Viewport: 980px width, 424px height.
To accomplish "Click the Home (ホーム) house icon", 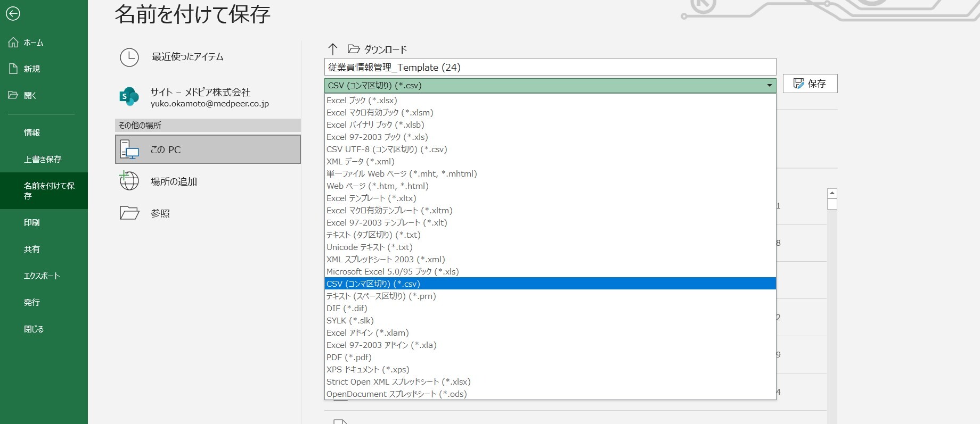I will click(13, 43).
